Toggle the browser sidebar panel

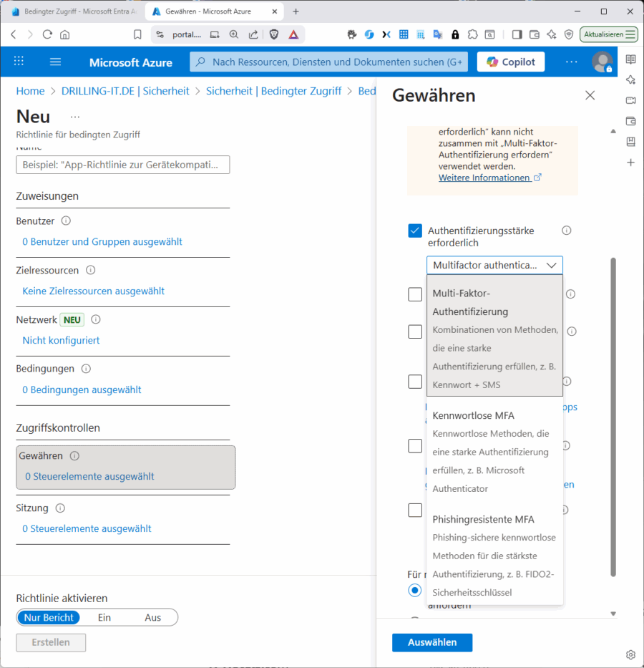pos(517,34)
